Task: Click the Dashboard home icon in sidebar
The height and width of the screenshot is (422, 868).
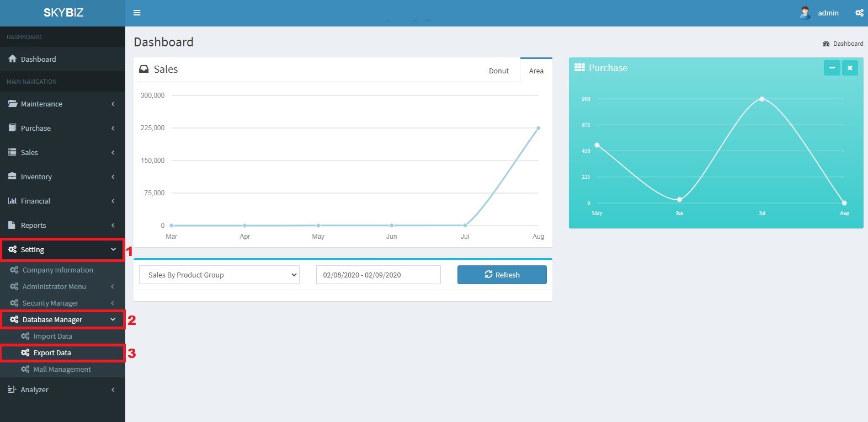Action: click(13, 59)
